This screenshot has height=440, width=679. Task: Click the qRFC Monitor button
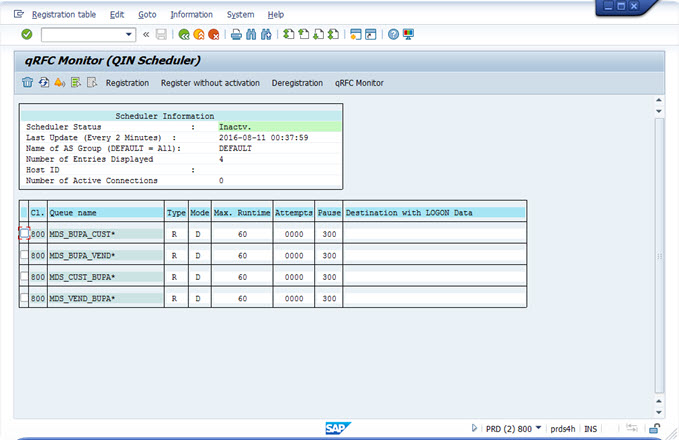[359, 83]
